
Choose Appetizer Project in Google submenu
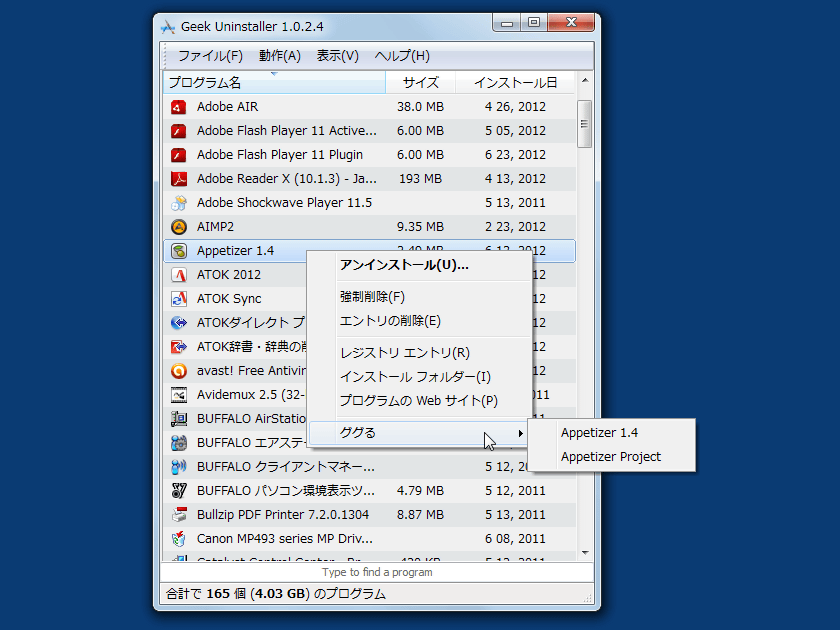click(x=611, y=457)
